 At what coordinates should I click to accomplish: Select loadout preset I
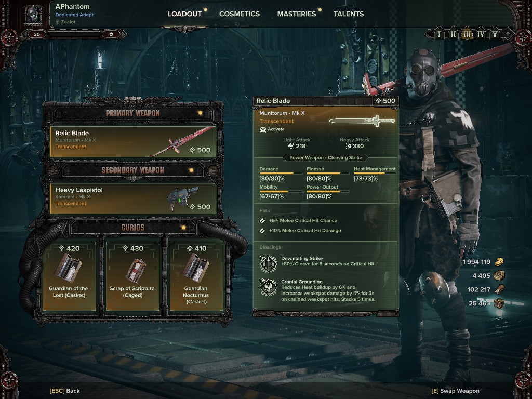click(x=439, y=34)
